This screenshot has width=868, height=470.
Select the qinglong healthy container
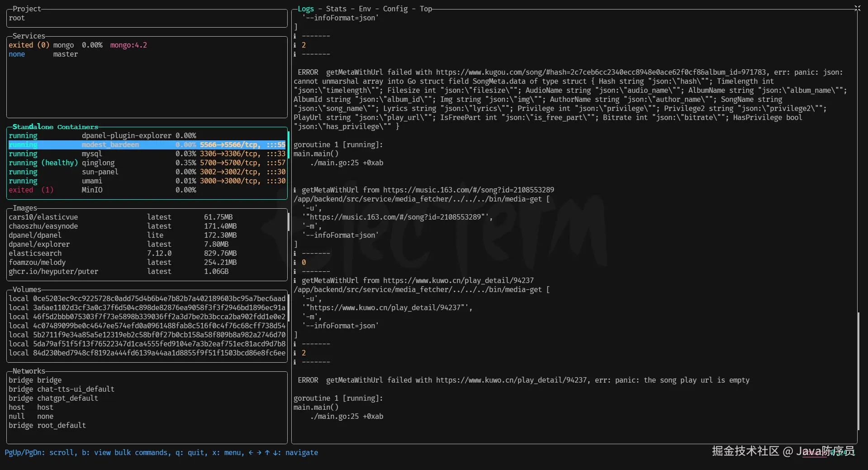tap(147, 163)
